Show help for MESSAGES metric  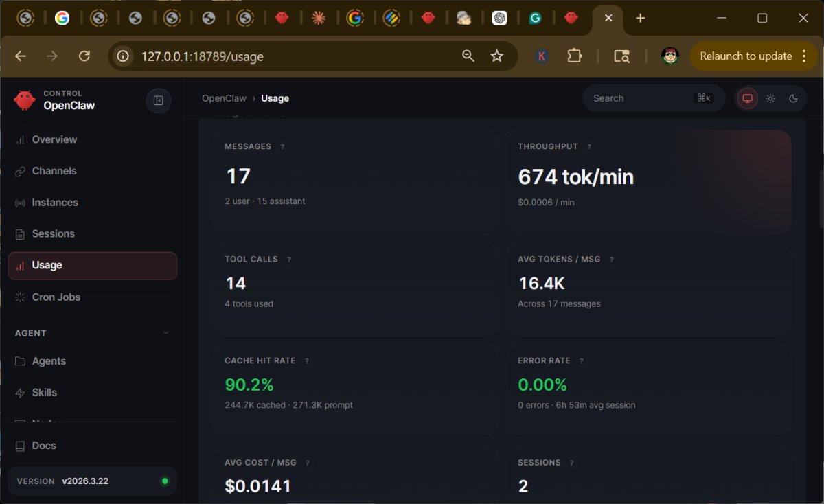point(282,146)
